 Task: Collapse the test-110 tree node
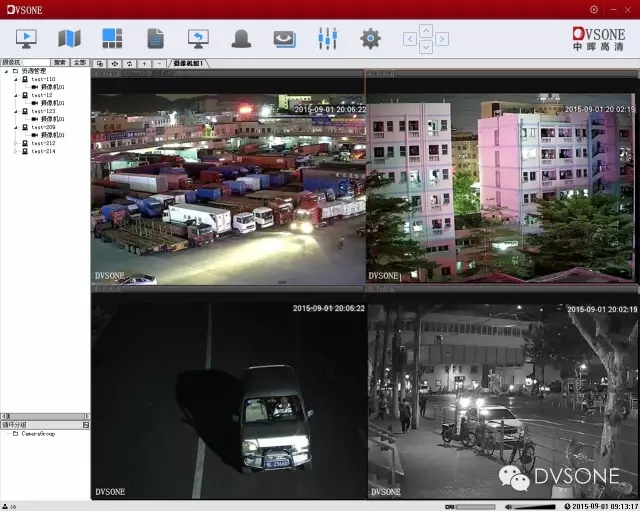click(15, 79)
